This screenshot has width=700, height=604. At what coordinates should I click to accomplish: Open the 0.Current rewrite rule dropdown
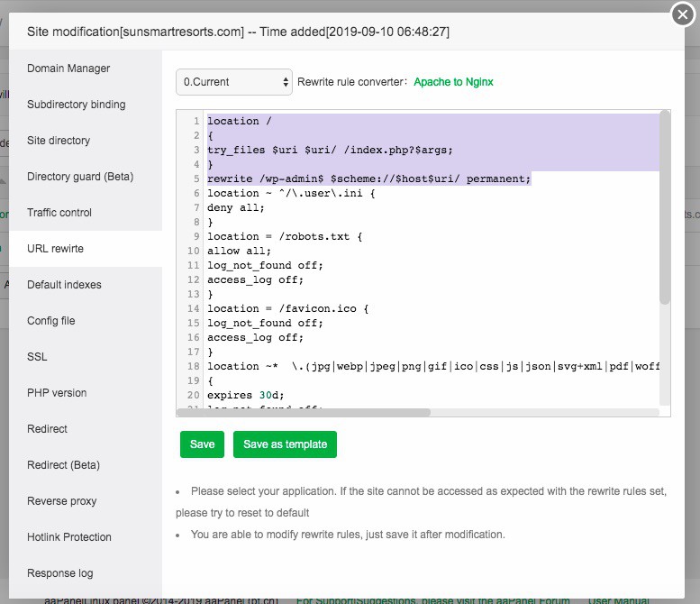[234, 82]
